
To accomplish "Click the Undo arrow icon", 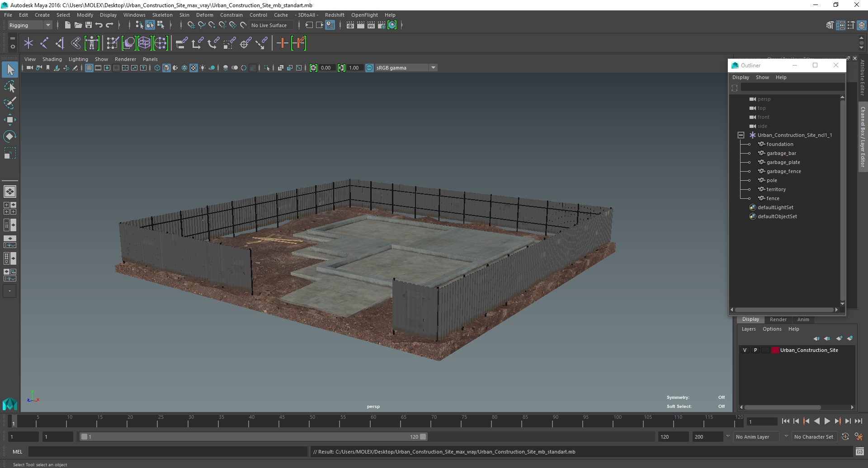I will (99, 25).
